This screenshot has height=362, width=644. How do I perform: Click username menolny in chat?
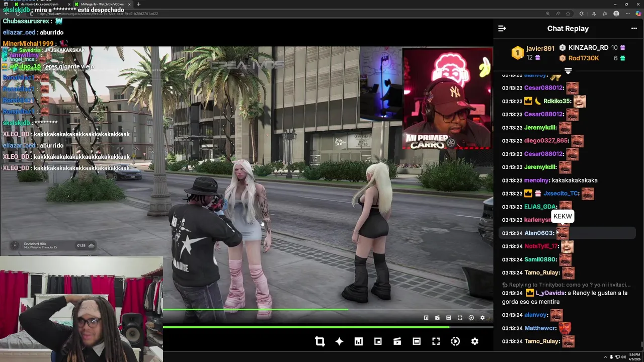(x=536, y=180)
